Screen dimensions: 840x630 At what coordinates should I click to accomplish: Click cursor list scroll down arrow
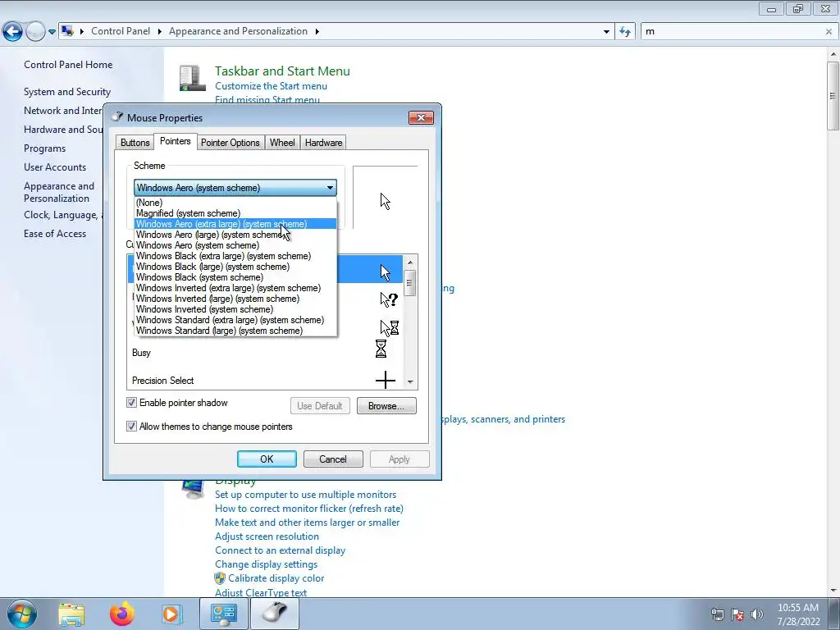(x=410, y=381)
